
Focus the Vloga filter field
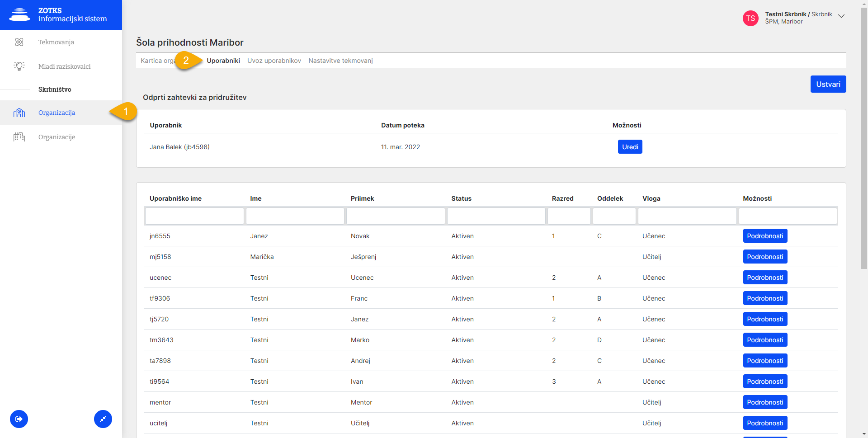(687, 216)
